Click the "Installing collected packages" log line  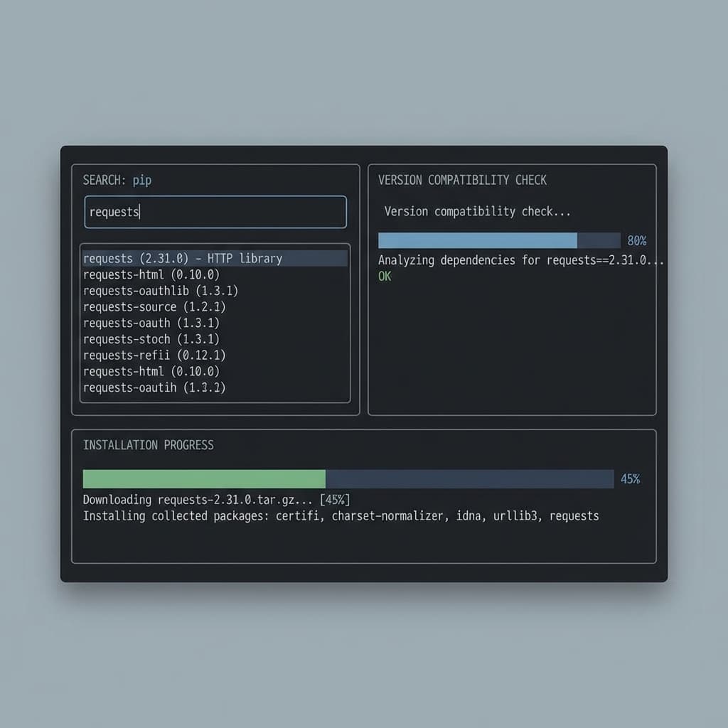[x=341, y=516]
